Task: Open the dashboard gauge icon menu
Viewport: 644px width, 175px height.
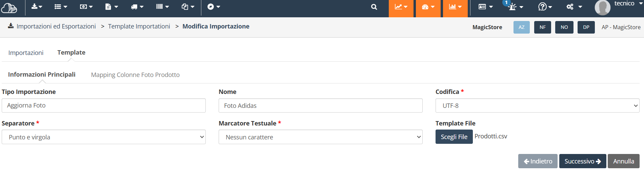Action: (428, 7)
